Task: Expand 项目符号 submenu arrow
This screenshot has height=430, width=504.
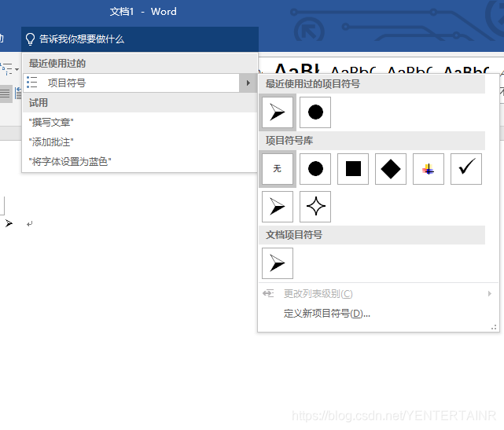Action: coord(248,83)
